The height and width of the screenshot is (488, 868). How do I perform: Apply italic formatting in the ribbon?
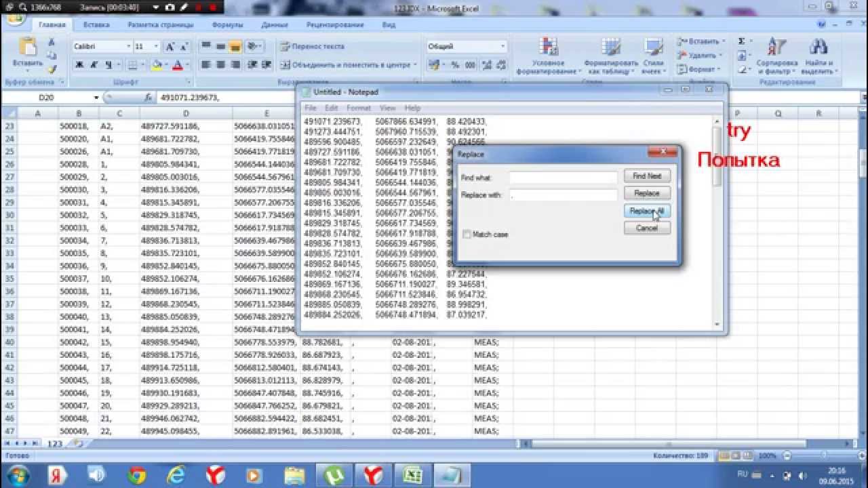[93, 65]
